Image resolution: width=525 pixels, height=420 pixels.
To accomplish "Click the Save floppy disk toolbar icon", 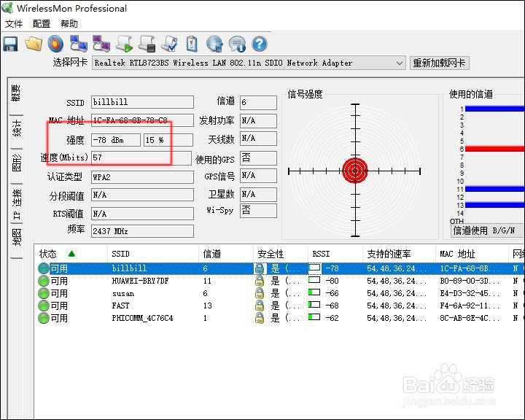I will [x=10, y=44].
